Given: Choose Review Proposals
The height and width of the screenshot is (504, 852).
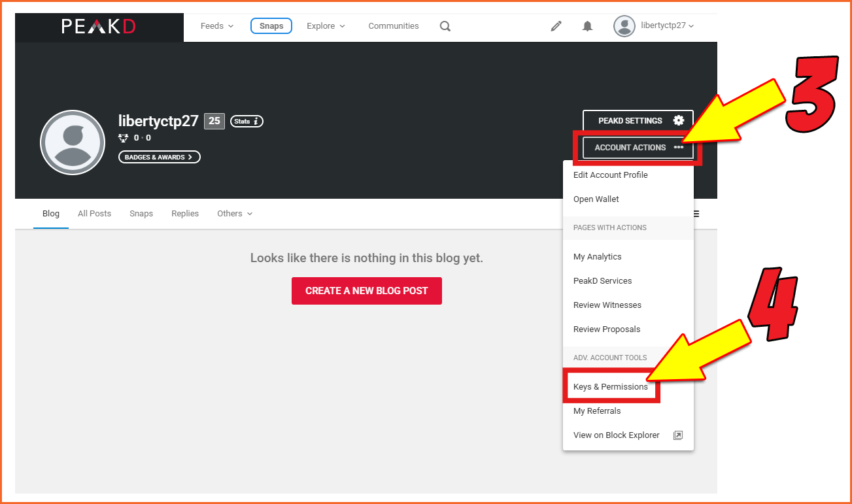Looking at the screenshot, I should 628,329.
